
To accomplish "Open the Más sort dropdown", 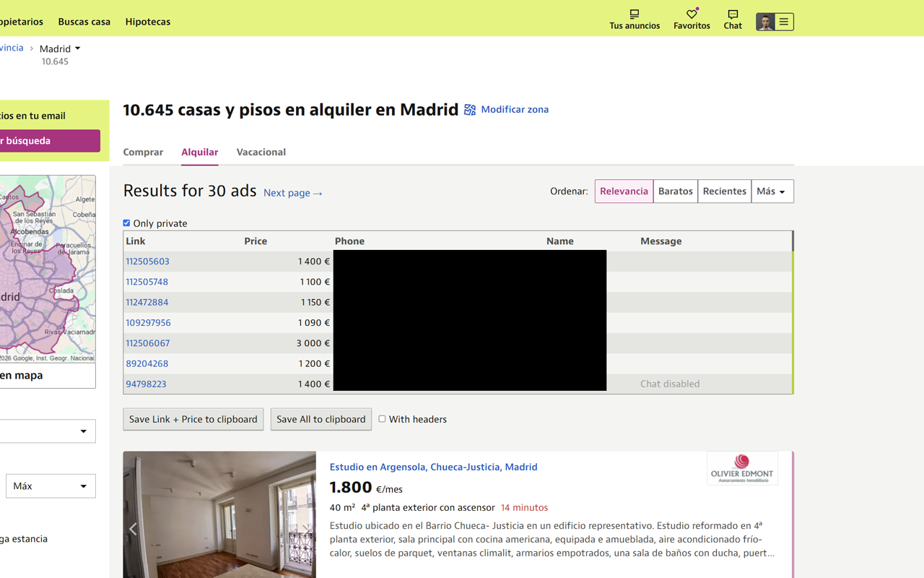I will click(x=772, y=191).
